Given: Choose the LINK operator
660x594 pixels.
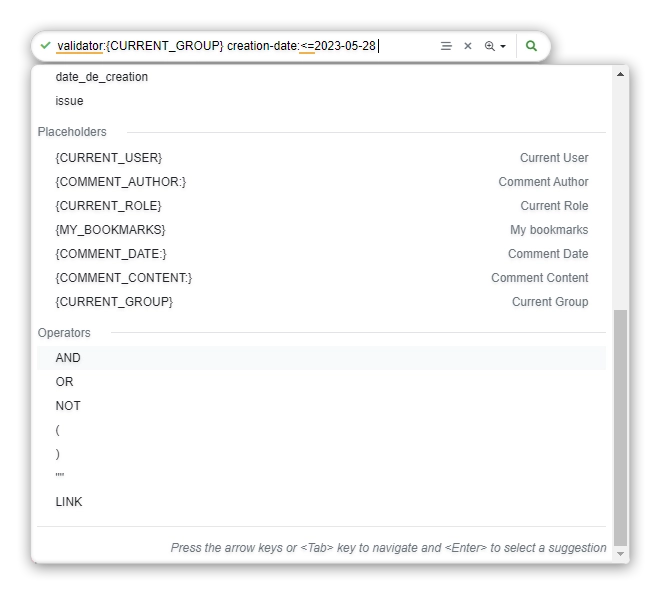Looking at the screenshot, I should click(x=322, y=502).
